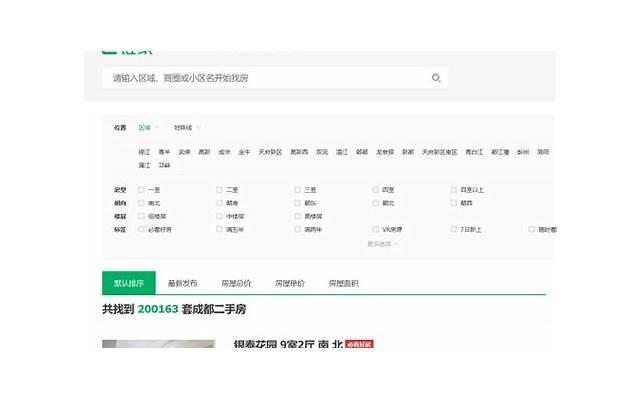Screen dimensions: 640x400
Task: Select the 默认排序 default sort tab
Action: point(129,283)
